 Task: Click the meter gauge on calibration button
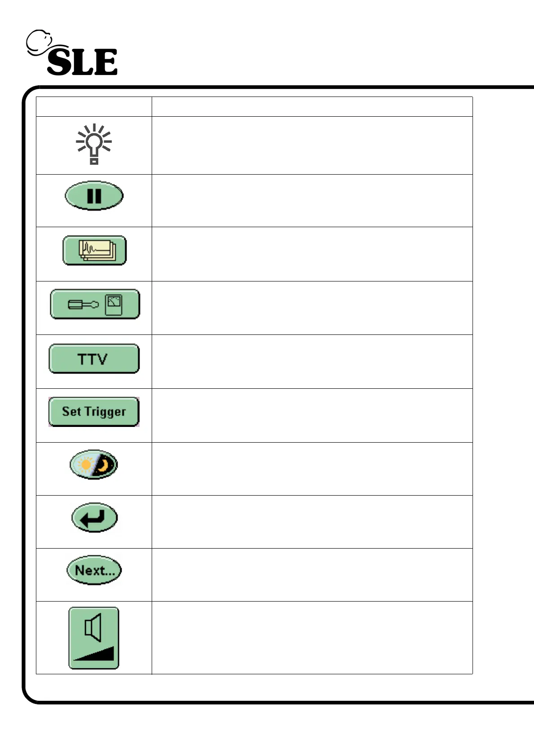[x=114, y=304]
